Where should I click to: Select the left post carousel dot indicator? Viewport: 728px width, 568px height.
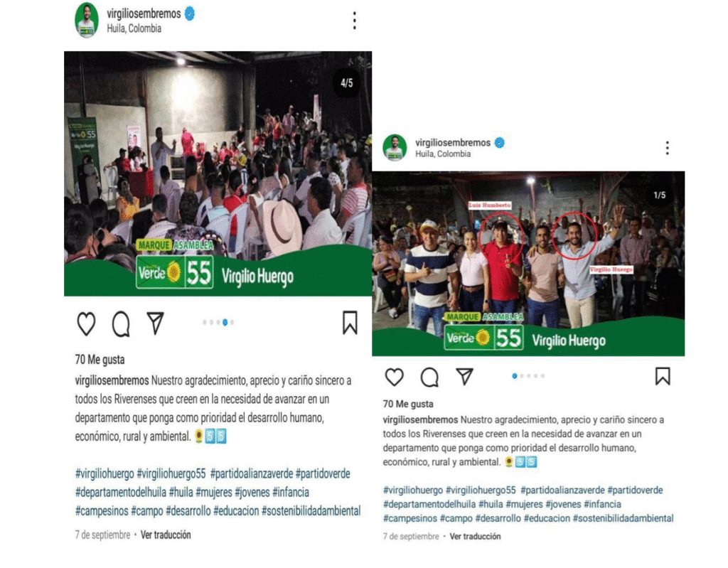218,322
